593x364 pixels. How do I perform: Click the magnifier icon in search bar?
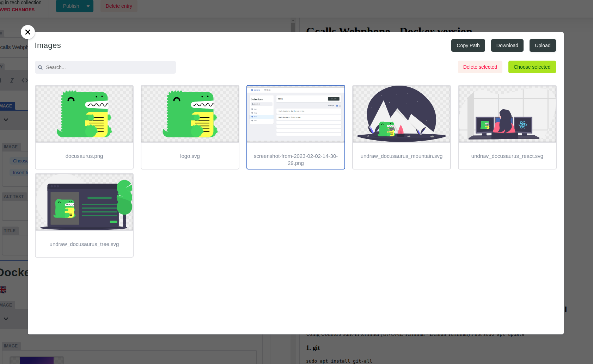pyautogui.click(x=41, y=67)
